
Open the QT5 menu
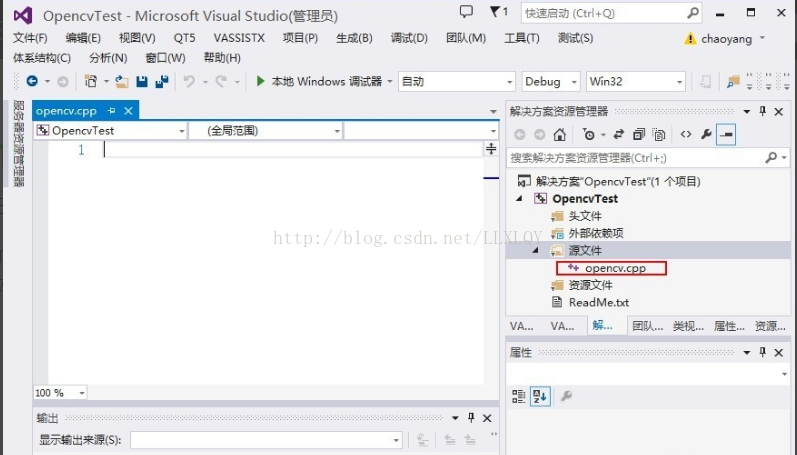[x=184, y=38]
